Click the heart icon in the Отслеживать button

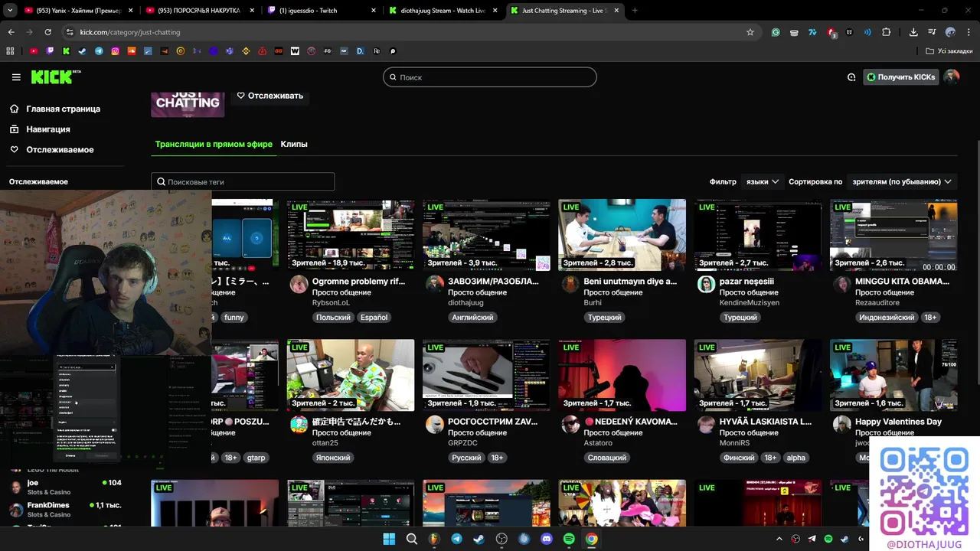coord(240,96)
